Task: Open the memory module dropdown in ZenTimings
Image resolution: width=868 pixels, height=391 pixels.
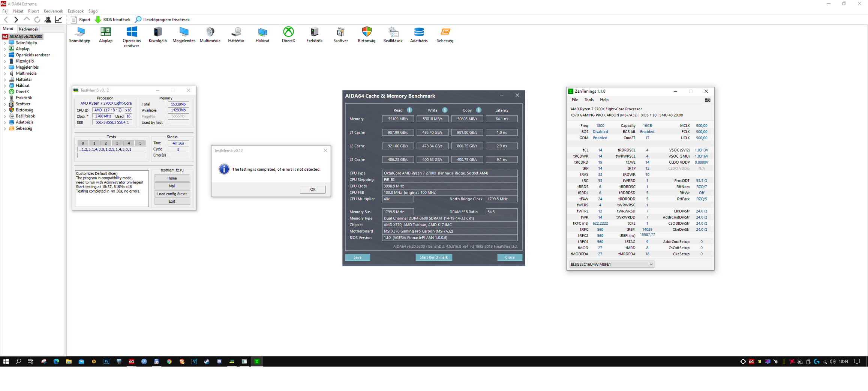Action: (612, 264)
